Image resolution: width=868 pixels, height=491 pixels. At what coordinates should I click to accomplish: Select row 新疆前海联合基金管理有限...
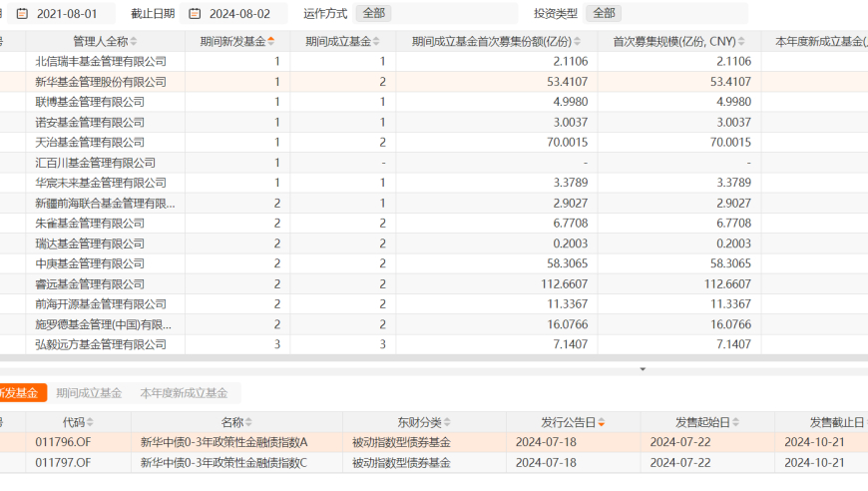tap(434, 204)
